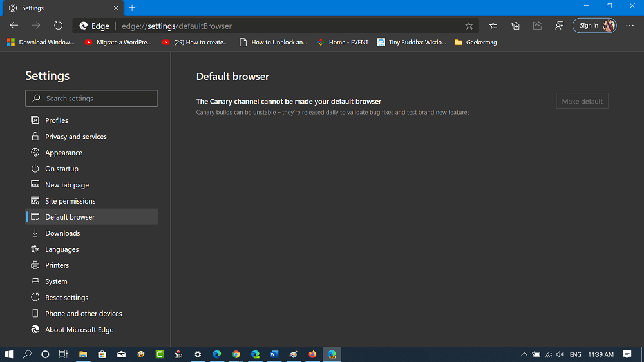
Task: Open volume control in system tray
Action: coord(560,354)
